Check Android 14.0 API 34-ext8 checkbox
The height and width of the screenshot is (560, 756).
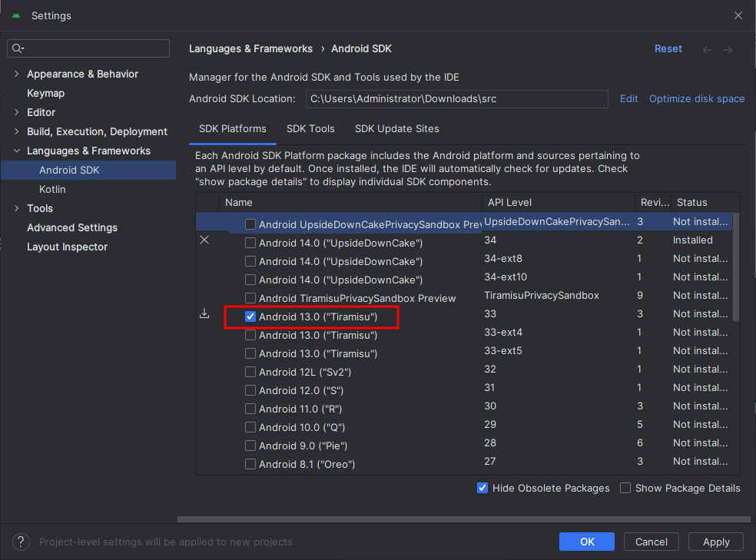pos(250,261)
